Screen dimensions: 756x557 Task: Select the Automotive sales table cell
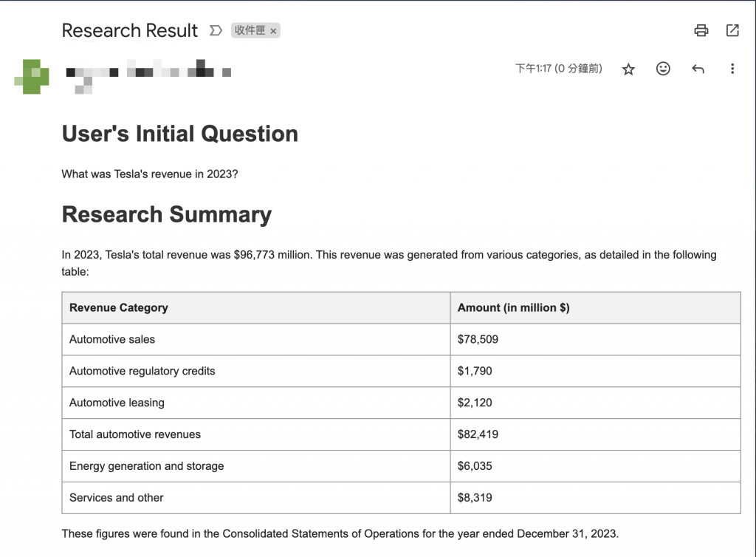pos(112,339)
